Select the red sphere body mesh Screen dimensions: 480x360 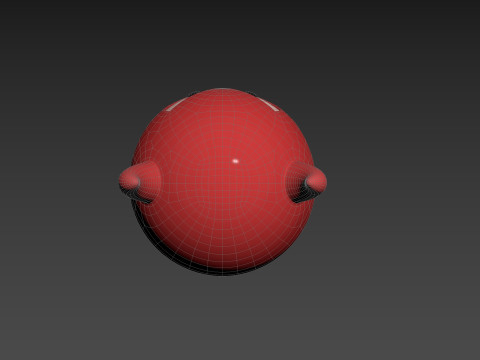coord(222,182)
